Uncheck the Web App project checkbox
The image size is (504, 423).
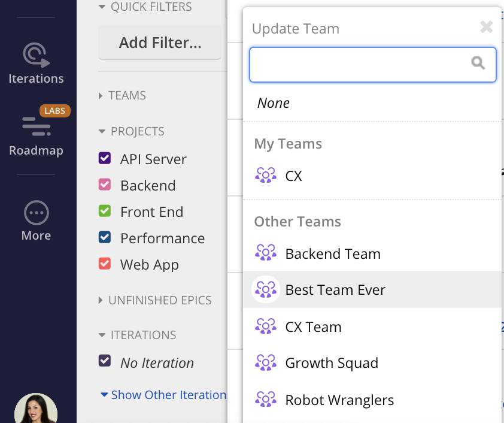coord(105,264)
